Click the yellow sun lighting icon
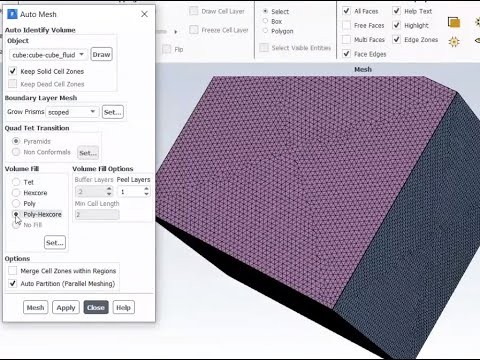This screenshot has height=360, width=480. [454, 42]
